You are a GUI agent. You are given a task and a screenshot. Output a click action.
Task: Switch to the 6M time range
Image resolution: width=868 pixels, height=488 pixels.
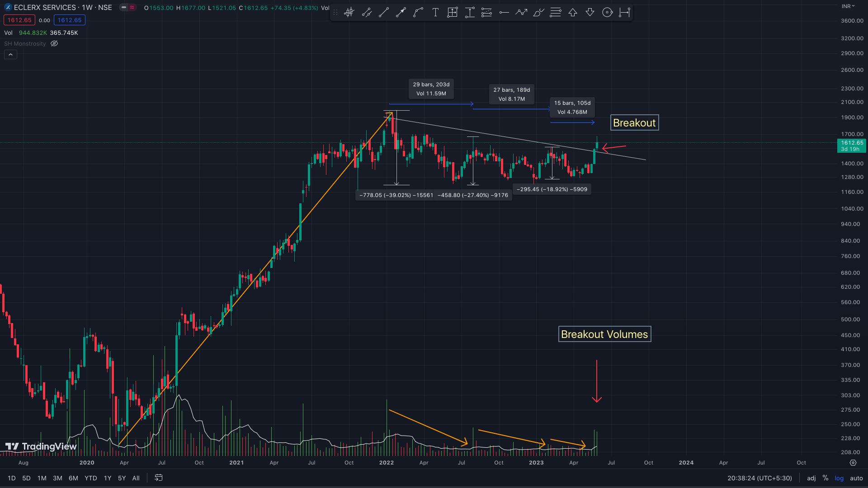click(73, 478)
